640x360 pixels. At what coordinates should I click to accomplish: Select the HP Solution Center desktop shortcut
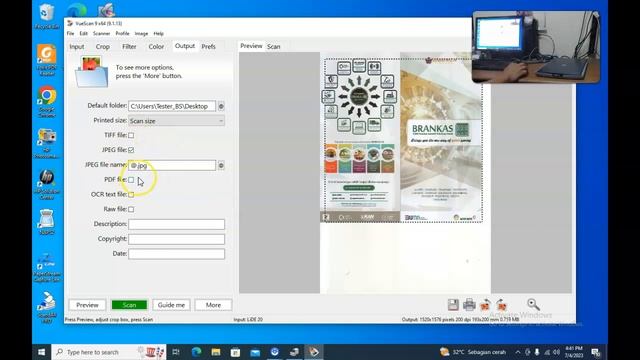point(47,184)
